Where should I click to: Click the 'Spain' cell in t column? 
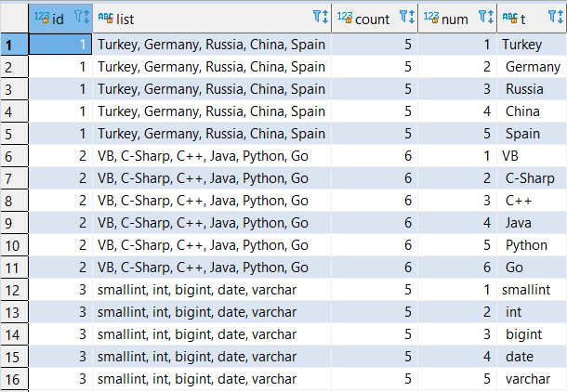pyautogui.click(x=532, y=134)
